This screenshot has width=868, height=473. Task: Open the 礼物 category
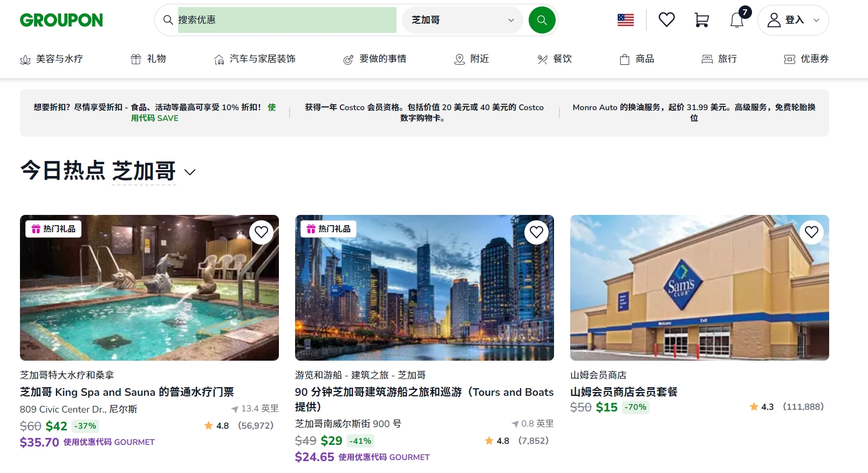click(x=148, y=59)
